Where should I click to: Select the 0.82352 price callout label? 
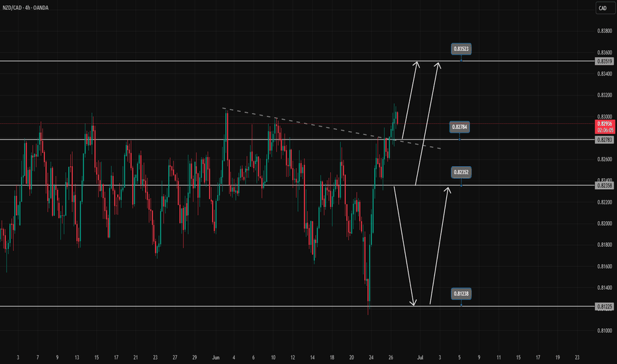(461, 172)
